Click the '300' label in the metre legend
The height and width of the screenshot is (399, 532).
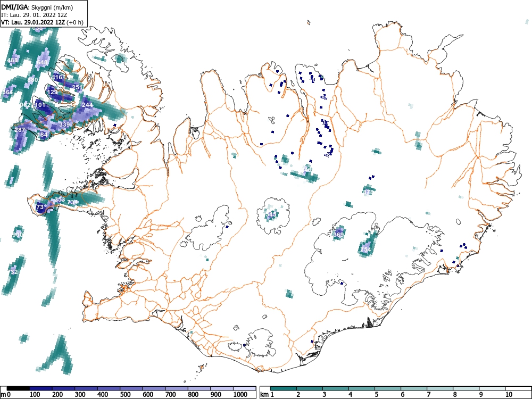pos(80,395)
